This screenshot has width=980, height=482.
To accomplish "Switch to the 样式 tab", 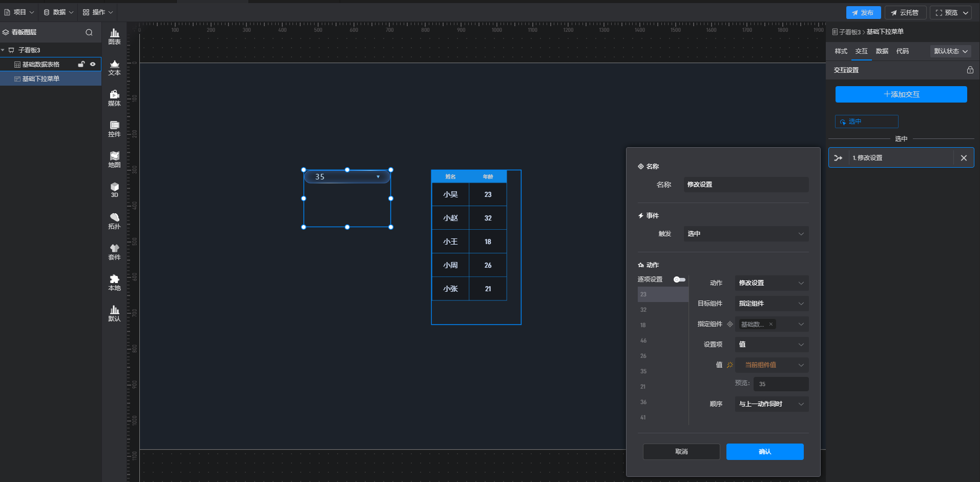I will (x=841, y=51).
